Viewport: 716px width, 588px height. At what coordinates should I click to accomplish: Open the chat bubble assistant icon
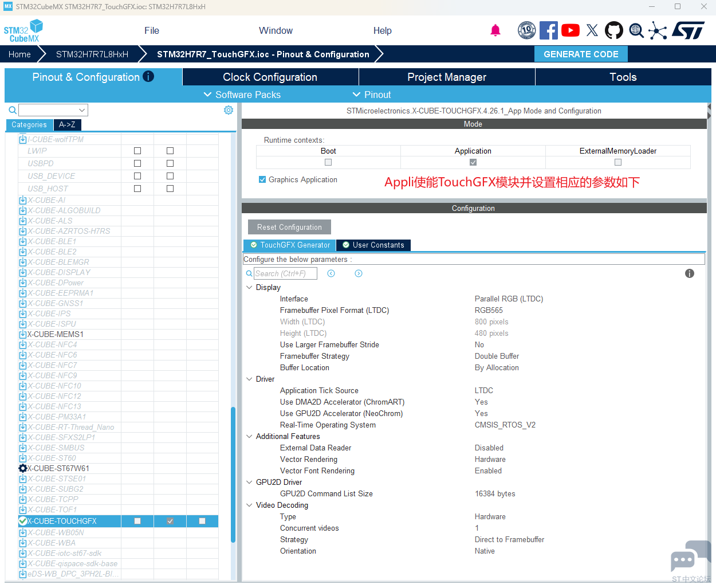pyautogui.click(x=690, y=556)
